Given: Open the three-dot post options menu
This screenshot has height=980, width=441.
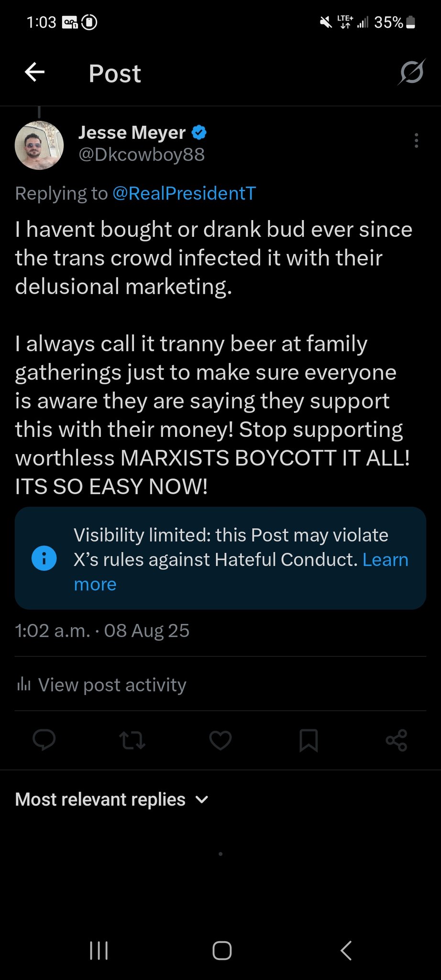Looking at the screenshot, I should coord(417,141).
